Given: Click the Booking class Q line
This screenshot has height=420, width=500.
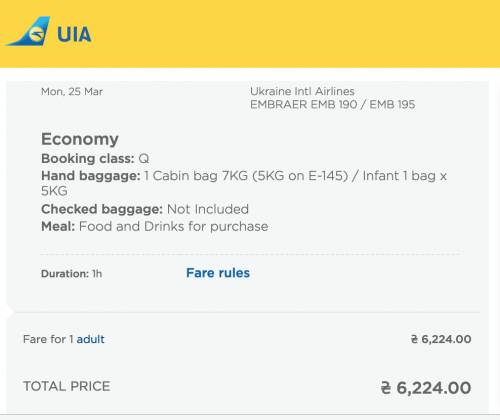Looking at the screenshot, I should [x=95, y=159].
